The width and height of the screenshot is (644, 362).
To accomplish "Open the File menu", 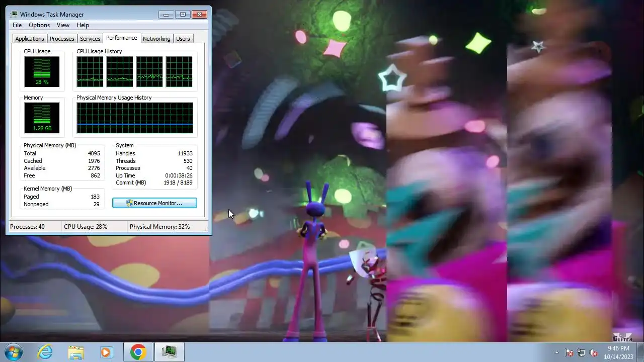I will (17, 25).
